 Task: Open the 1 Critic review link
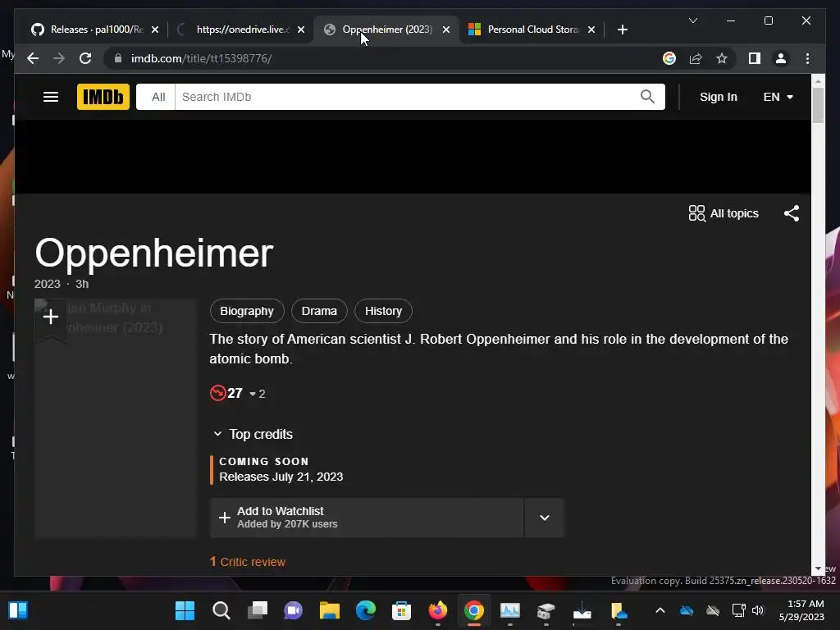click(x=248, y=562)
